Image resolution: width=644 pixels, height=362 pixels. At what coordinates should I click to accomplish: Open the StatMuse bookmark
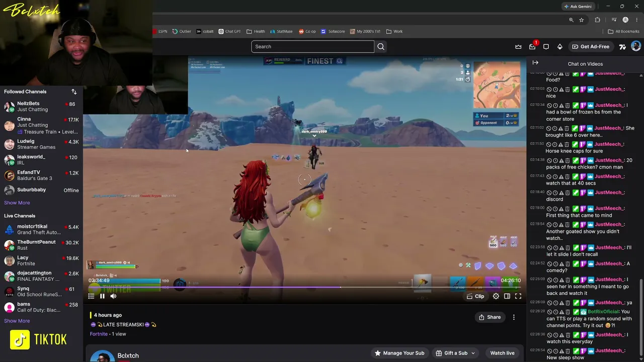coord(281,31)
